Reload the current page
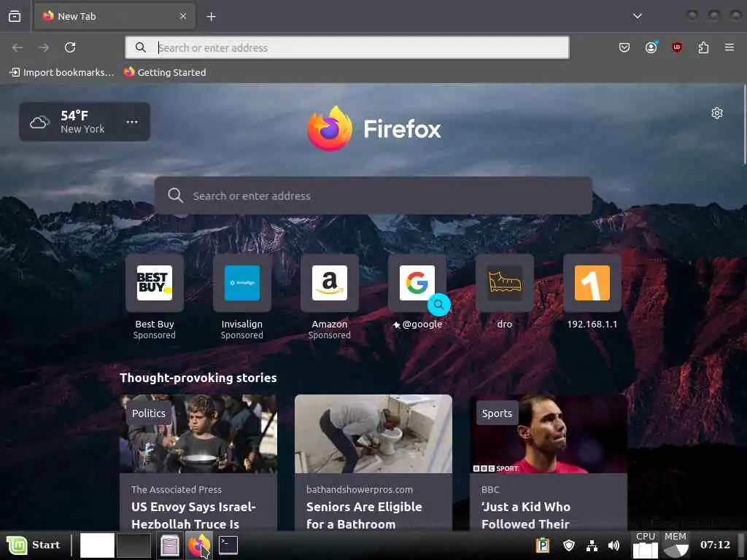Viewport: 747px width, 560px height. pyautogui.click(x=70, y=47)
